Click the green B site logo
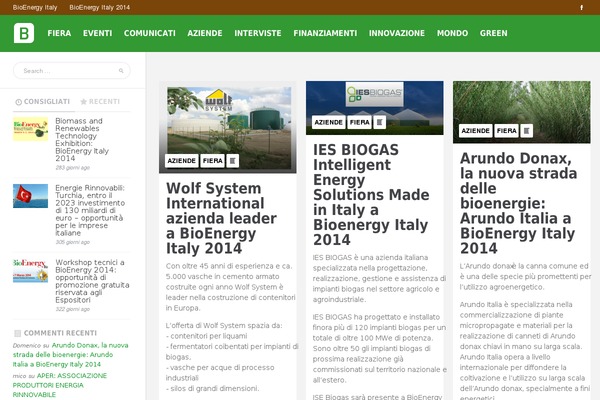This screenshot has height=400, width=600. coord(24,33)
